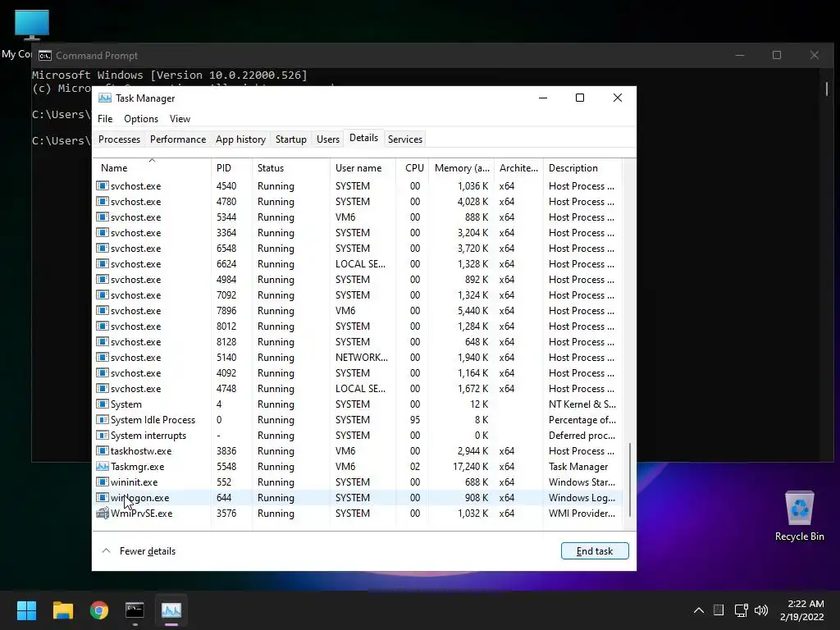Select svchost.exe row with PID 4780
This screenshot has width=840, height=630.
pyautogui.click(x=358, y=202)
